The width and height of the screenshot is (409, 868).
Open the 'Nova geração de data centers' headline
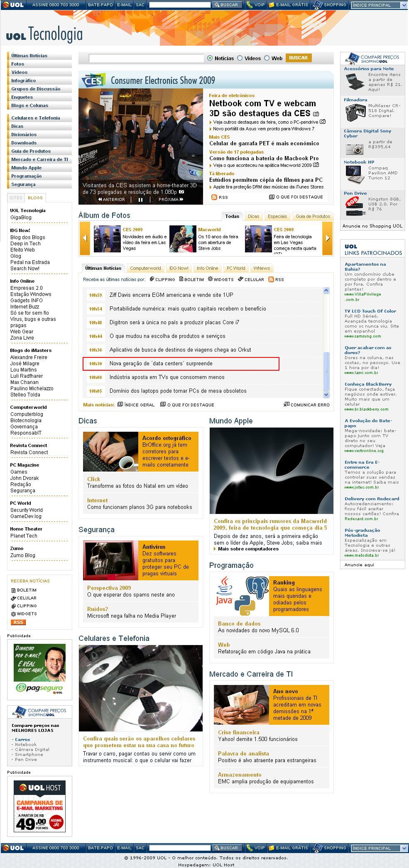point(161,364)
